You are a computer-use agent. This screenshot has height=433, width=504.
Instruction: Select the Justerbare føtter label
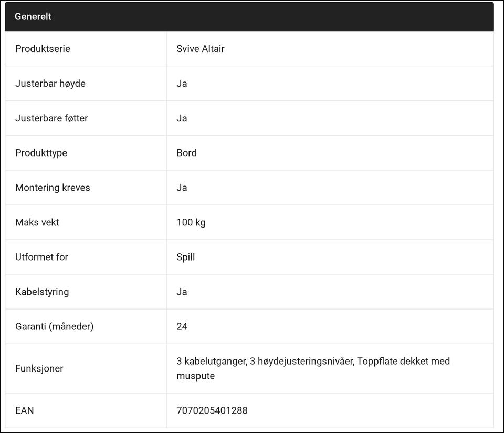click(x=51, y=118)
